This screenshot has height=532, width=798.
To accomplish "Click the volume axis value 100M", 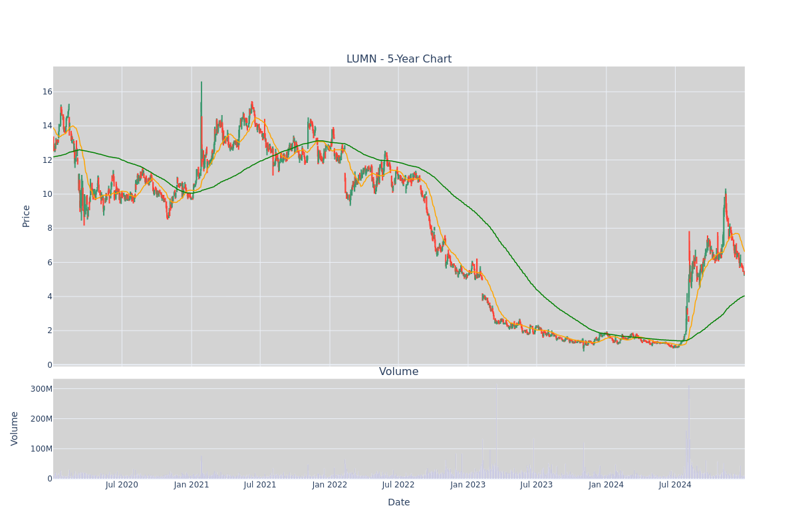I will tap(41, 449).
